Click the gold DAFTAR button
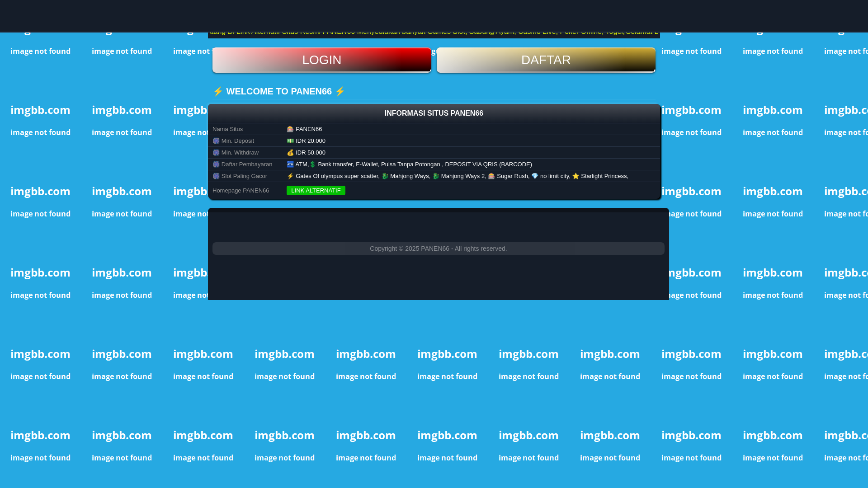This screenshot has width=868, height=488. (546, 60)
